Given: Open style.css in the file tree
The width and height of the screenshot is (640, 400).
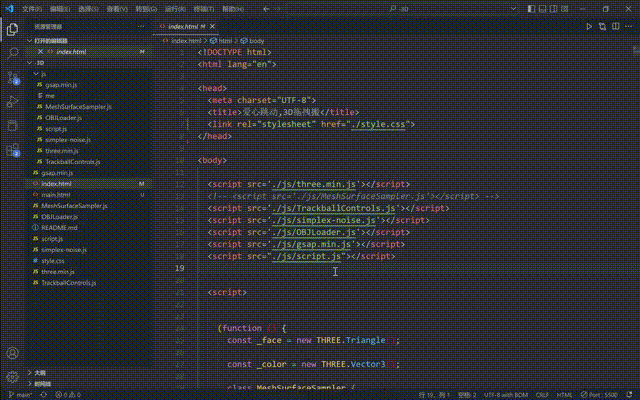Looking at the screenshot, I should (x=52, y=261).
